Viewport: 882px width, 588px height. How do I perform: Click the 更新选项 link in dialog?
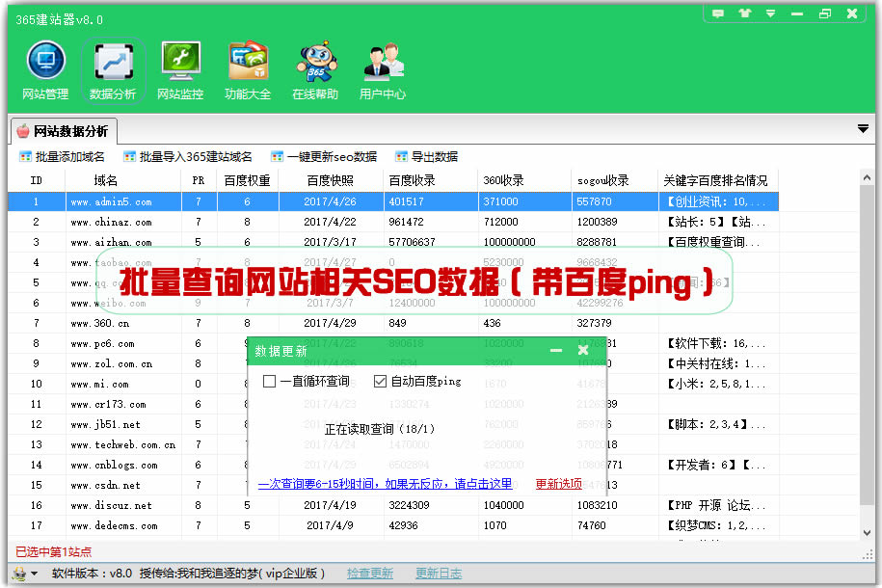pyautogui.click(x=559, y=484)
